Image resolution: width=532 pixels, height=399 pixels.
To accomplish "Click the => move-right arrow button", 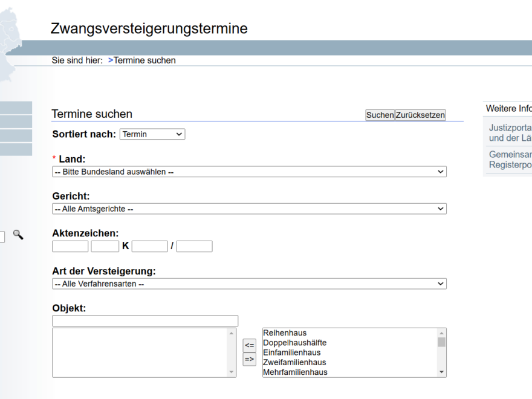I will point(249,359).
